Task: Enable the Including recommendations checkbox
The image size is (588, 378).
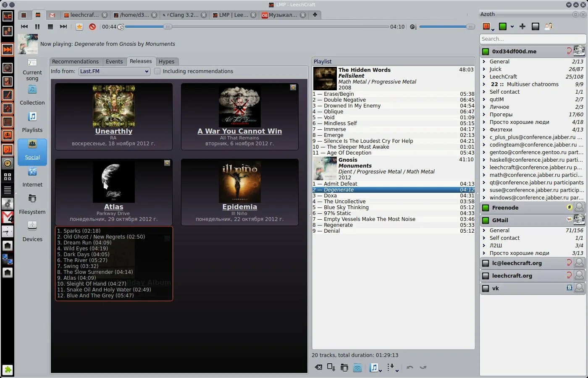Action: click(x=157, y=71)
